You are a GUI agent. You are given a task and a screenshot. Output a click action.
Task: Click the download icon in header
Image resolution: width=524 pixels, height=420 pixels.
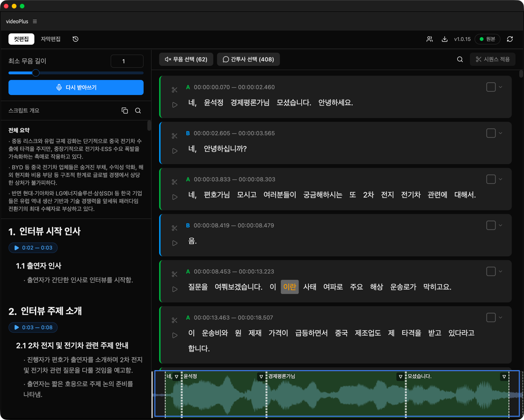point(445,39)
